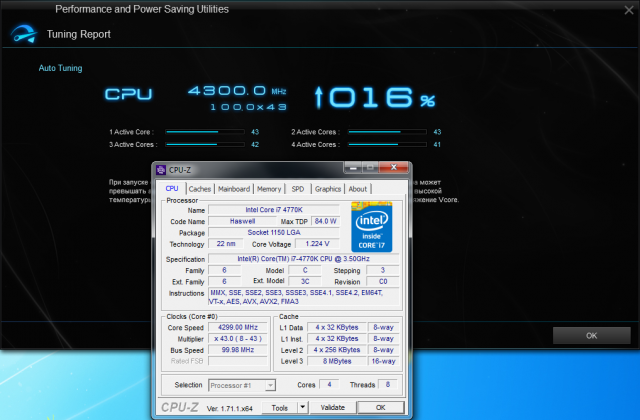Click the Validate button
Viewport: 640px width, 420px height.
click(x=333, y=407)
